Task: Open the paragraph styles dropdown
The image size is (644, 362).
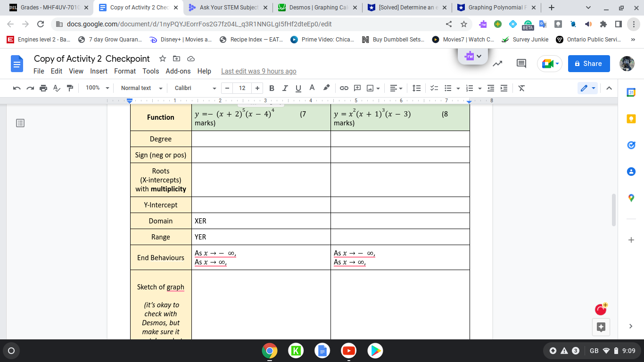Action: [x=140, y=88]
